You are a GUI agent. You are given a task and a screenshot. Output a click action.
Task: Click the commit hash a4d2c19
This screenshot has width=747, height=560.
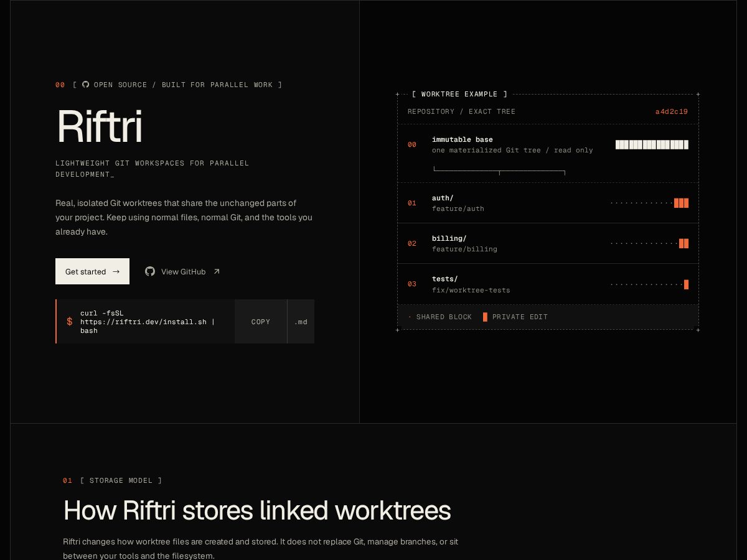tap(671, 111)
